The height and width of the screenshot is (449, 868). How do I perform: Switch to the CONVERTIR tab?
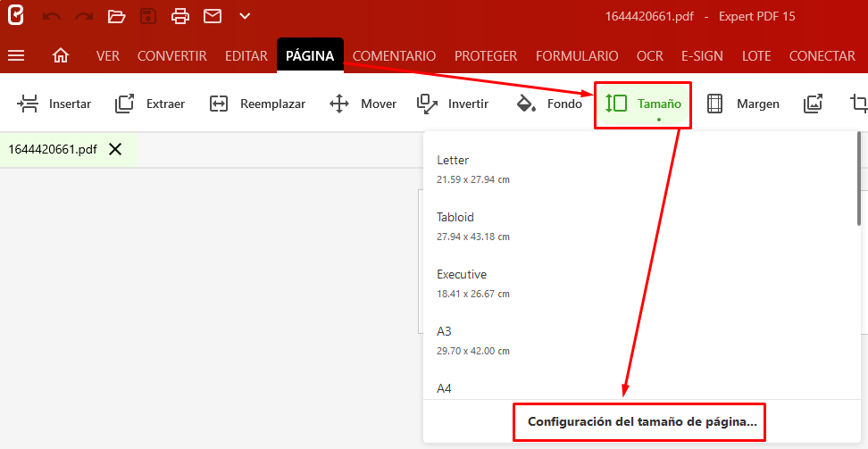pos(172,56)
